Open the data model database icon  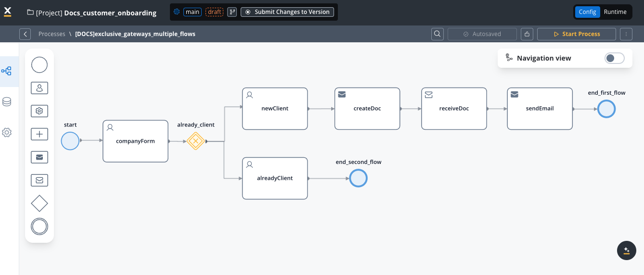7,102
